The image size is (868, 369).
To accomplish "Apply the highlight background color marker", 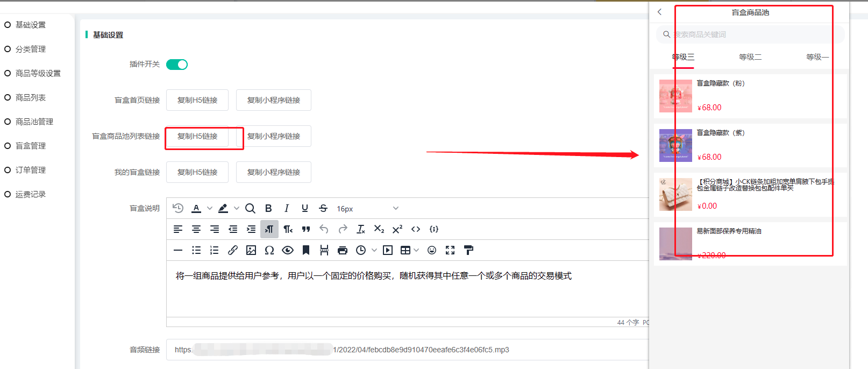I will click(x=223, y=208).
